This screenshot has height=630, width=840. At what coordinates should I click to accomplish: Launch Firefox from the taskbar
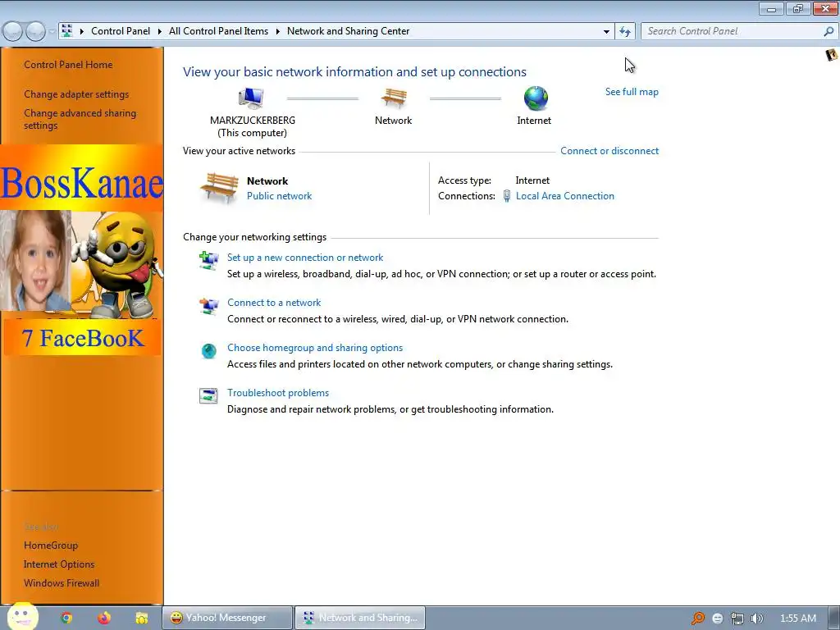pyautogui.click(x=104, y=618)
